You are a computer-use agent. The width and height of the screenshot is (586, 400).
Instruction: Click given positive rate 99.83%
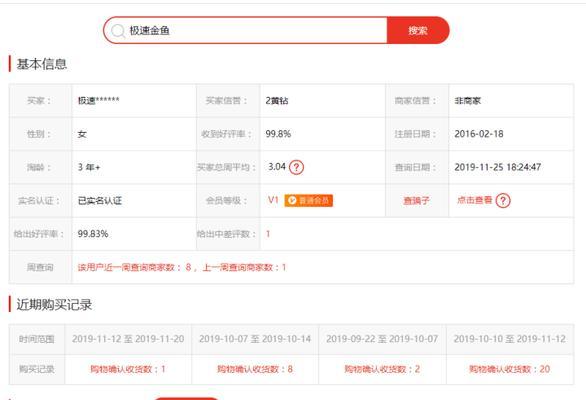pyautogui.click(x=93, y=234)
